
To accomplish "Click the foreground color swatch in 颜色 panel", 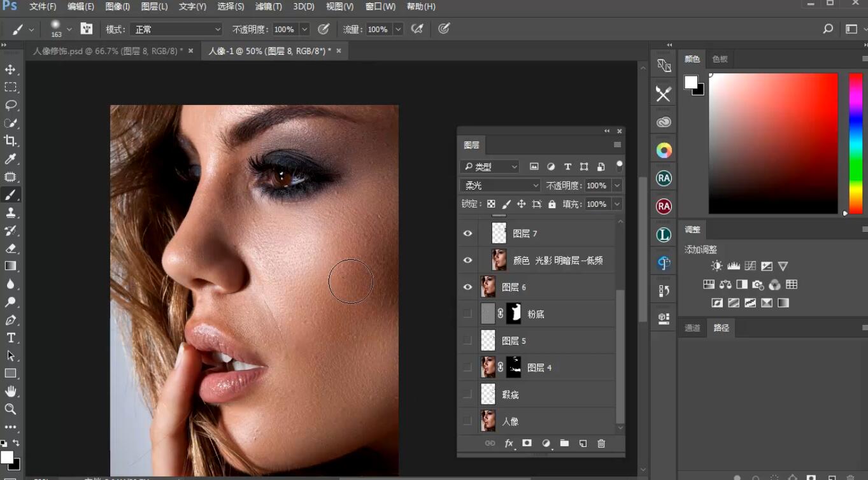I will click(691, 82).
